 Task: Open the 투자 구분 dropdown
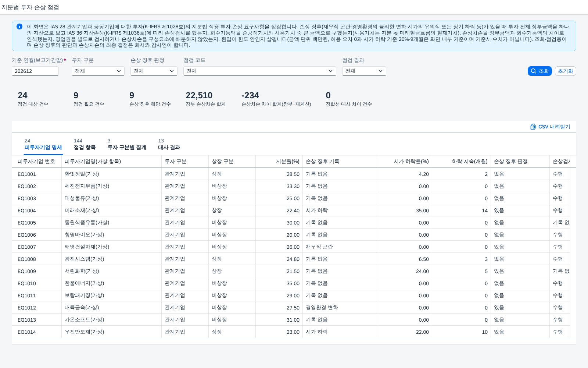pos(98,71)
